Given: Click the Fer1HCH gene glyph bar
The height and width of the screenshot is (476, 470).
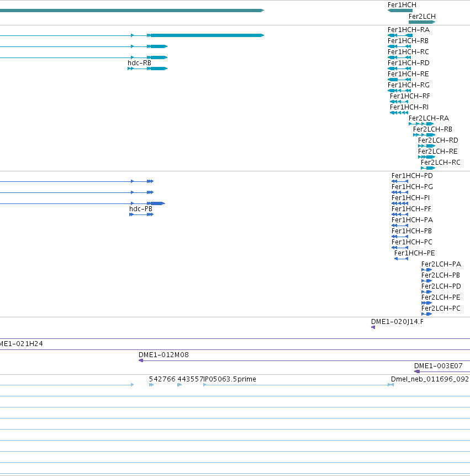Looking at the screenshot, I should pos(400,11).
